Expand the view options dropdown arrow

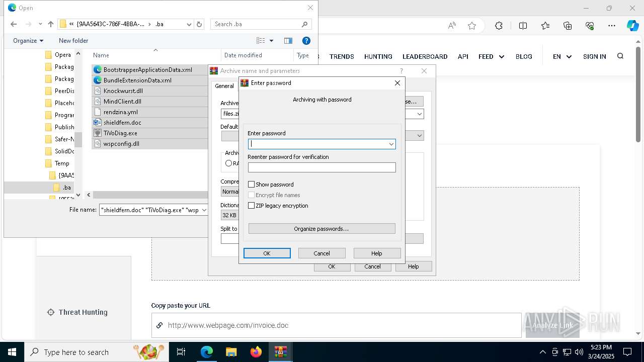pos(272,41)
